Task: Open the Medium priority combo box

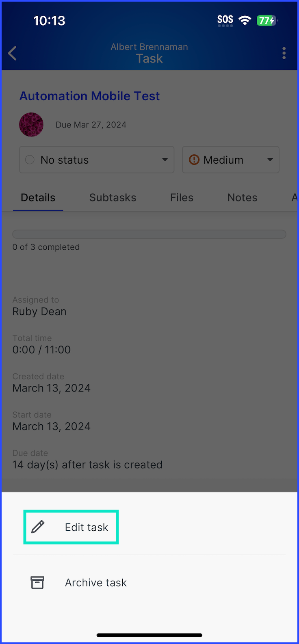Action: click(x=231, y=160)
